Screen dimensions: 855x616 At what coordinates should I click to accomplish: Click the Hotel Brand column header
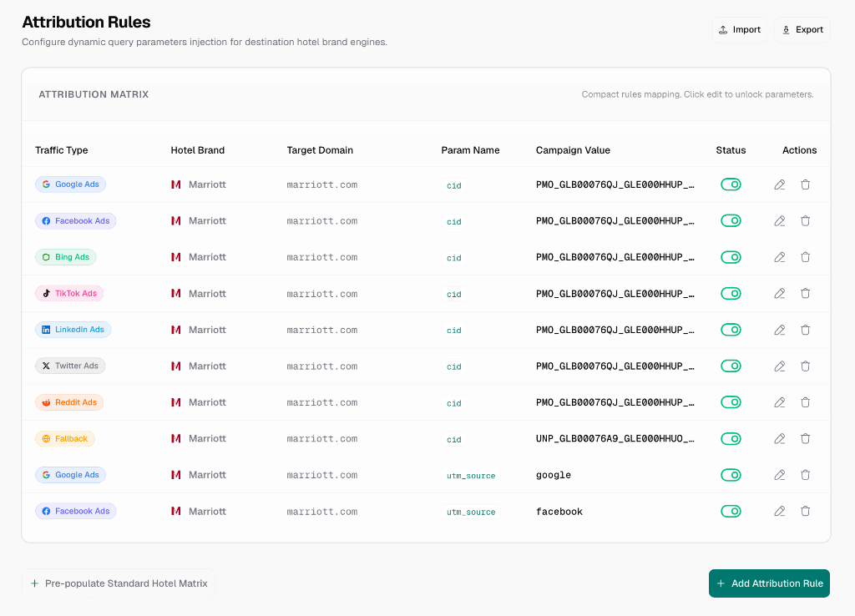tap(197, 150)
